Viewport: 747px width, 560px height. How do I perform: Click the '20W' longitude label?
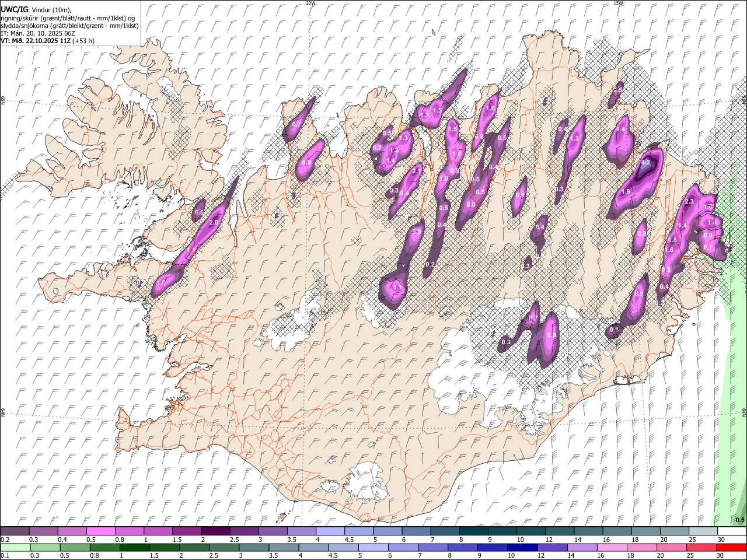pos(310,3)
